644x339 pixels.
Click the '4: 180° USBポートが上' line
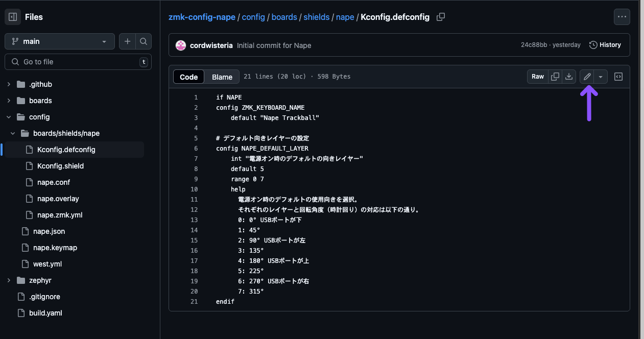pyautogui.click(x=274, y=261)
